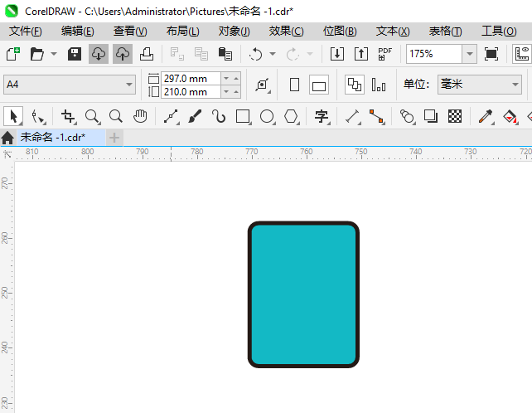Screen dimensions: 532x413
Task: Select the Pick (arrow) tool
Action: (13, 116)
